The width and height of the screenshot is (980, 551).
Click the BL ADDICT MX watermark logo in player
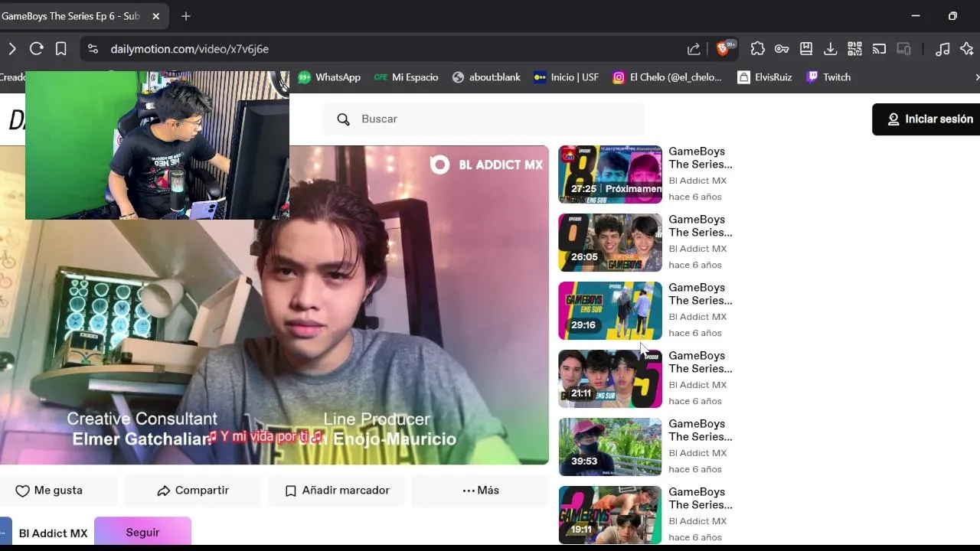coord(486,165)
